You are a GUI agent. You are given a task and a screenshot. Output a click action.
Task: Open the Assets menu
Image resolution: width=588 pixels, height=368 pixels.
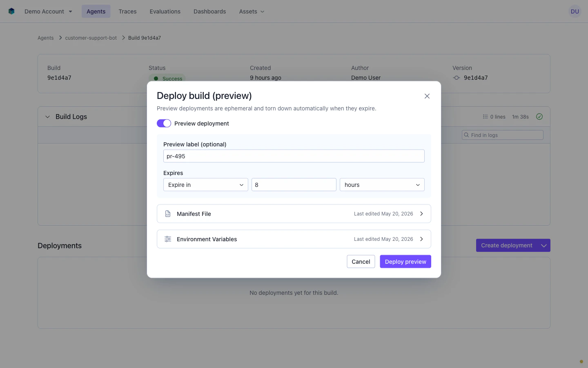click(x=252, y=11)
